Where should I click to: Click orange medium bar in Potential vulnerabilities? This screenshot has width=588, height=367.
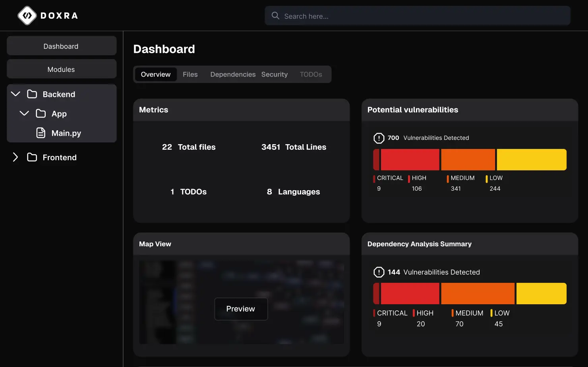(x=468, y=160)
